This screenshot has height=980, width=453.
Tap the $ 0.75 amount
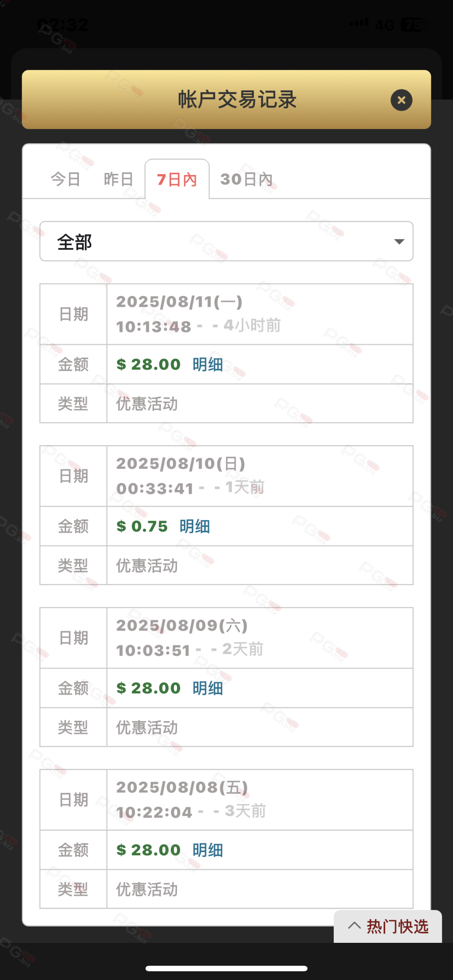pyautogui.click(x=142, y=526)
